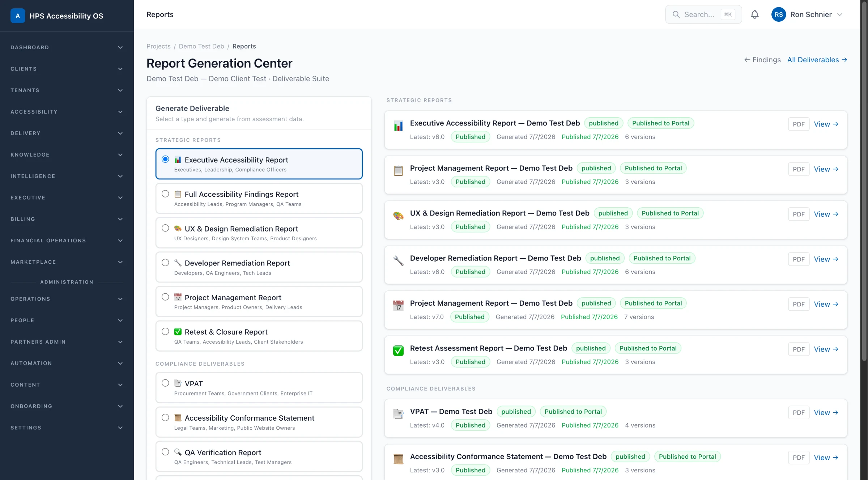Expand the Tenants sidebar chevron

pyautogui.click(x=120, y=90)
